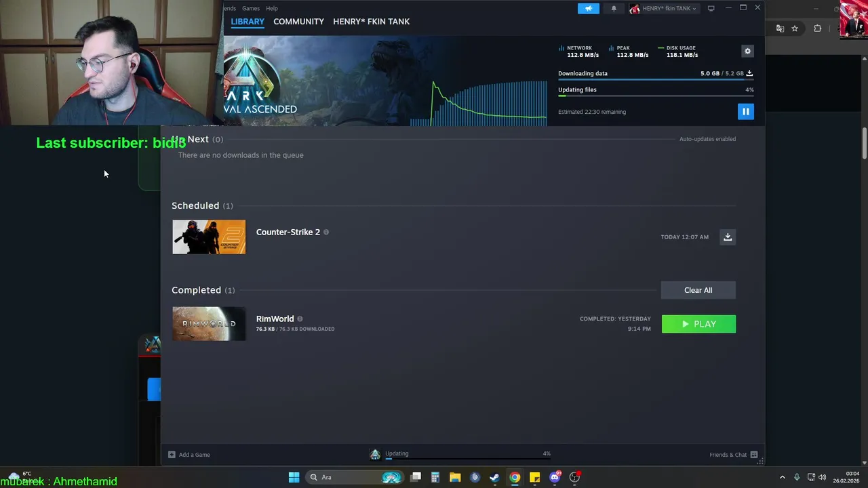Viewport: 868px width, 488px height.
Task: Click the RimWorld title
Action: [x=275, y=319]
